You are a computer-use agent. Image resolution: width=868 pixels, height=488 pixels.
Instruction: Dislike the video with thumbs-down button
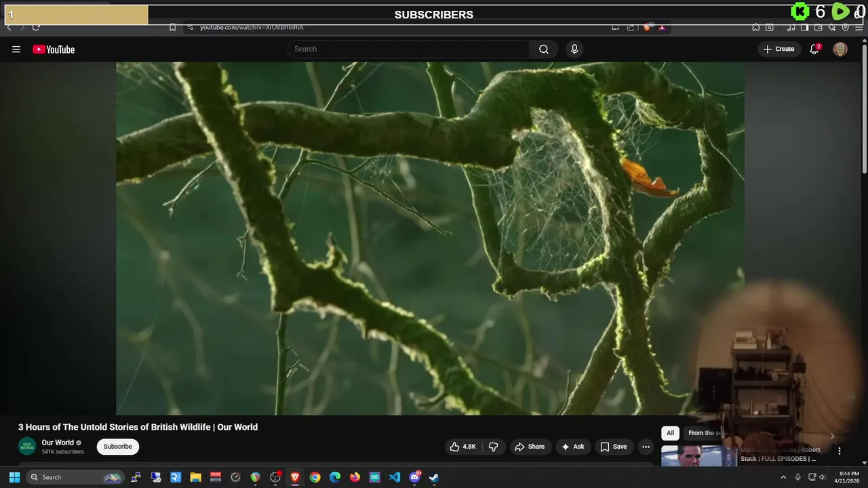(494, 447)
